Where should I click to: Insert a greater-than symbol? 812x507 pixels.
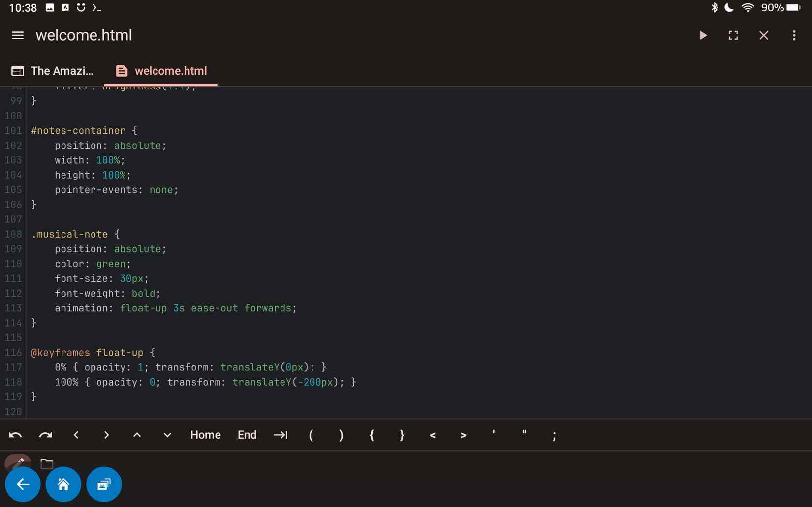463,435
